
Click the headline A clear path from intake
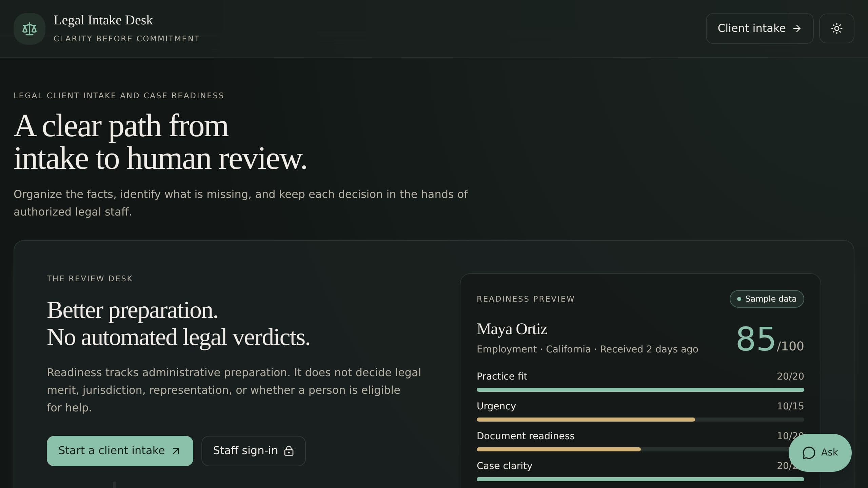[160, 142]
